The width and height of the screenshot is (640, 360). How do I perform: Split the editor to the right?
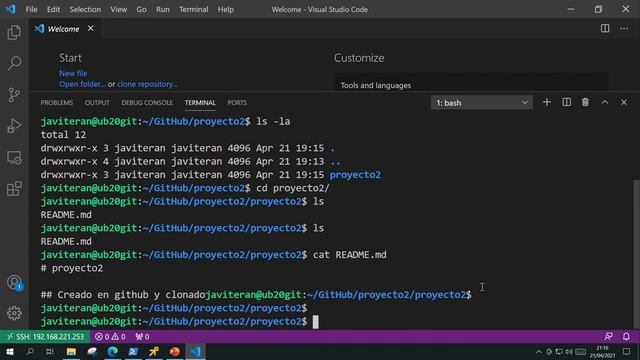(605, 29)
